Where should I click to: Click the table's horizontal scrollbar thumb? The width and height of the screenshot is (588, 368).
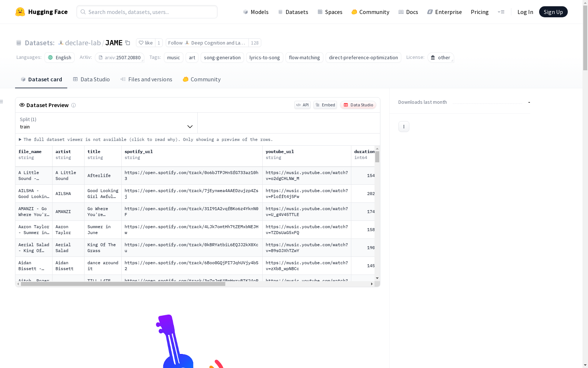coord(123,284)
